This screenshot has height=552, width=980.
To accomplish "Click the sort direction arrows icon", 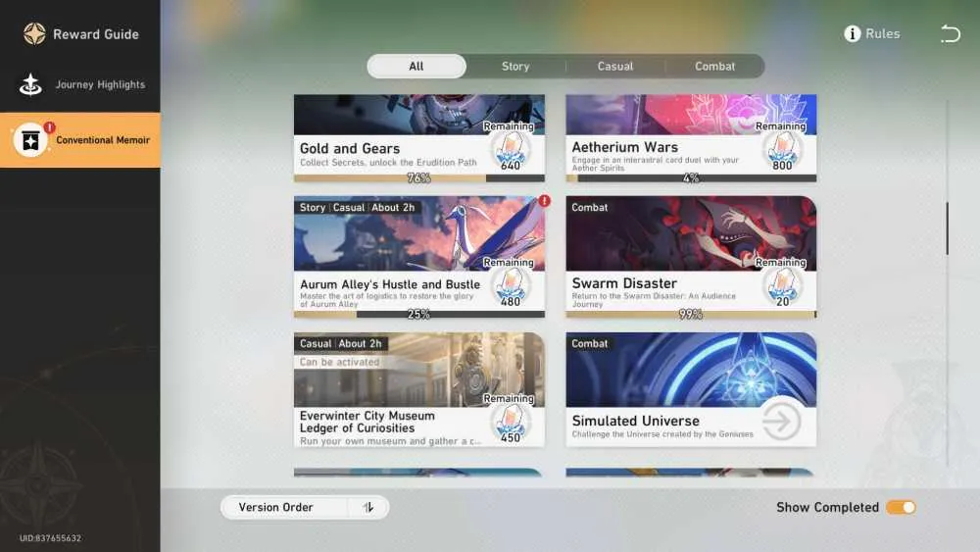I will click(368, 507).
